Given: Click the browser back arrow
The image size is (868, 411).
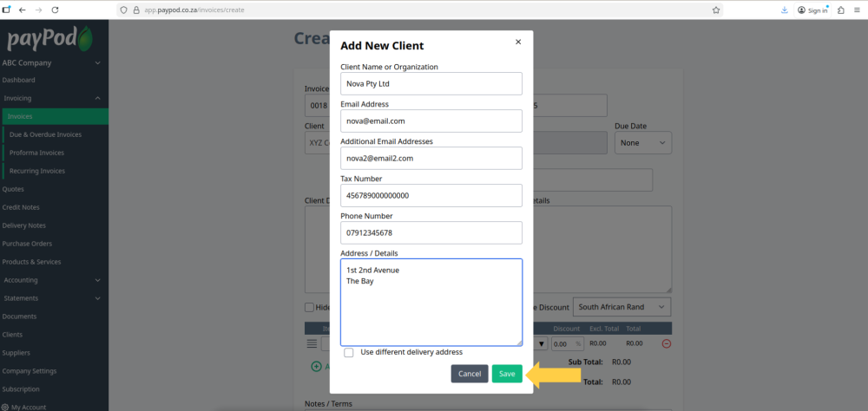Looking at the screenshot, I should coord(23,10).
